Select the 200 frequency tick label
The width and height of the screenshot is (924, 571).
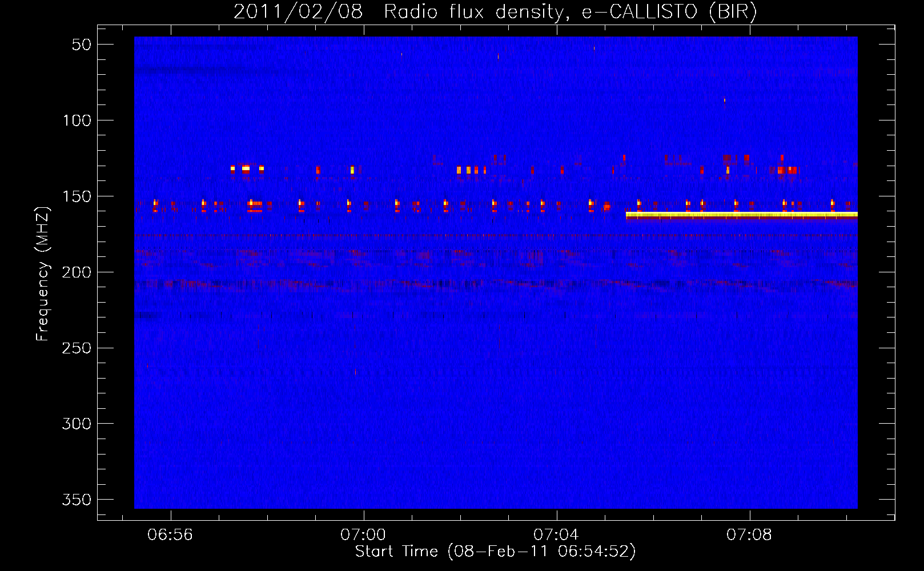pos(77,272)
